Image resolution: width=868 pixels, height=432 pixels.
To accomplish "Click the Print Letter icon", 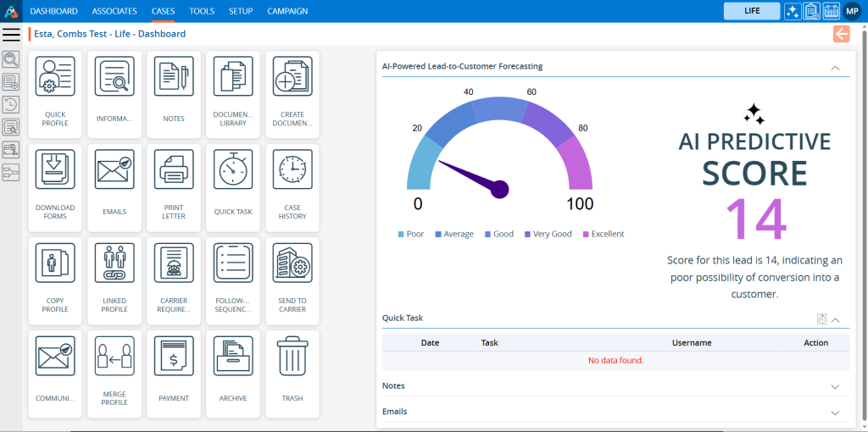I will click(x=174, y=169).
